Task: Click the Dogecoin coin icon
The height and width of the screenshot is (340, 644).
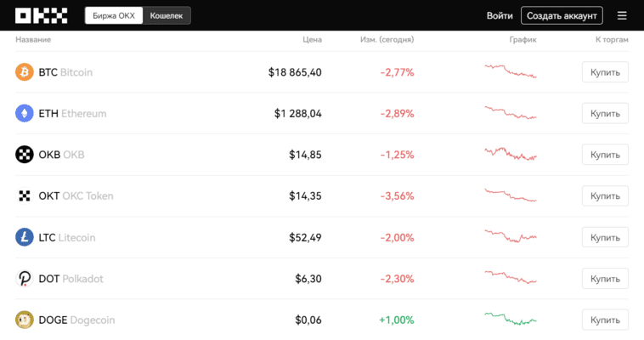Action: point(25,320)
